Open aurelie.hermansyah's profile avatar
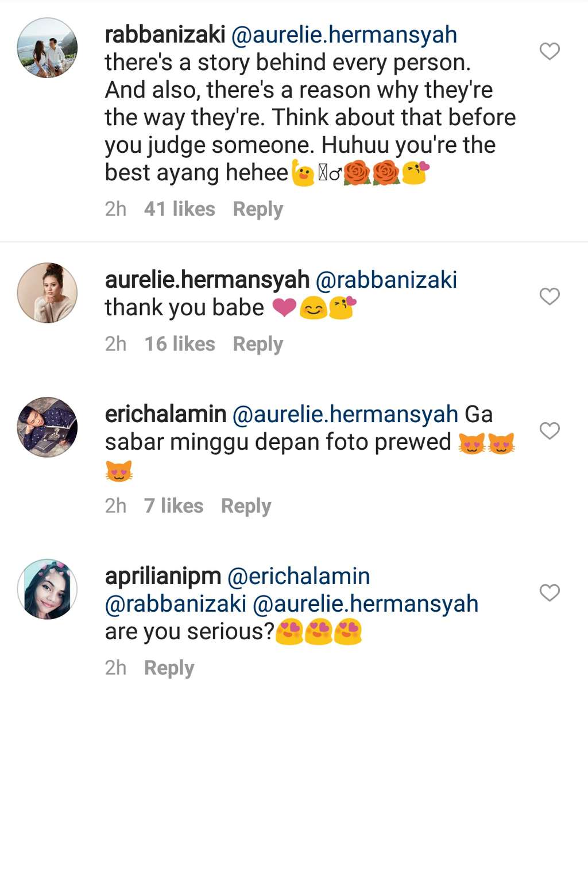Screen dimensions: 588x869 pos(47,293)
